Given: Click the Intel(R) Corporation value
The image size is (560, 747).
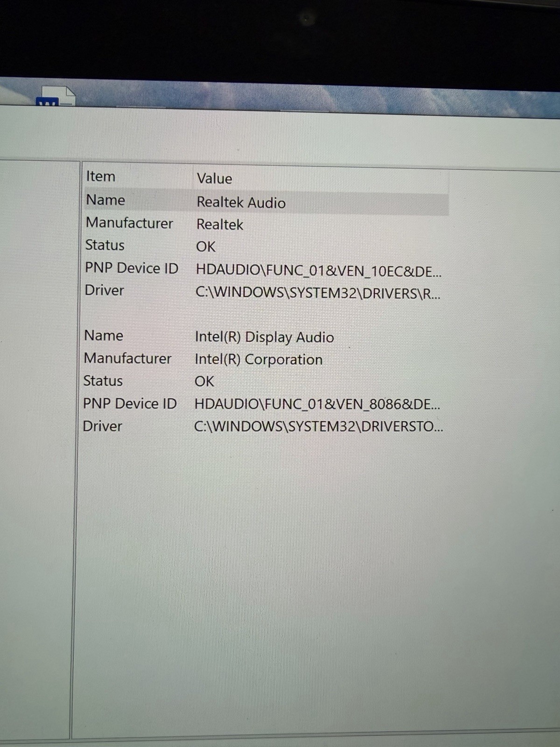Looking at the screenshot, I should (259, 359).
